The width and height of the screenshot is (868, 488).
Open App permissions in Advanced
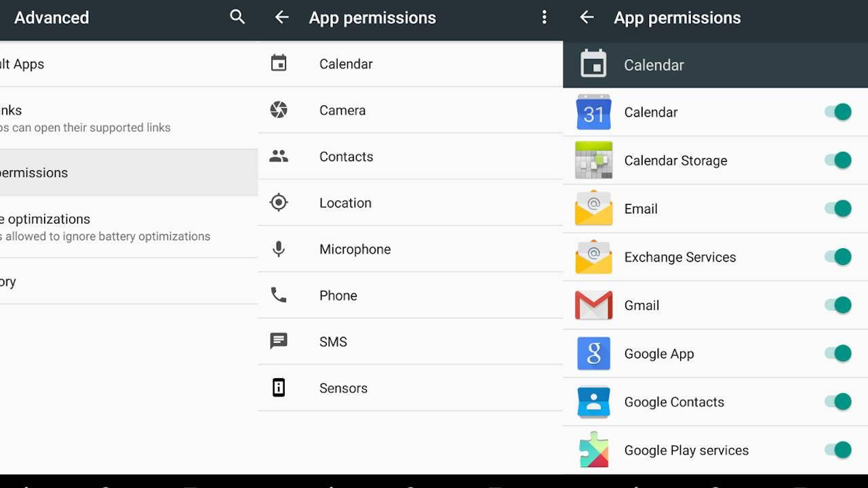click(129, 172)
